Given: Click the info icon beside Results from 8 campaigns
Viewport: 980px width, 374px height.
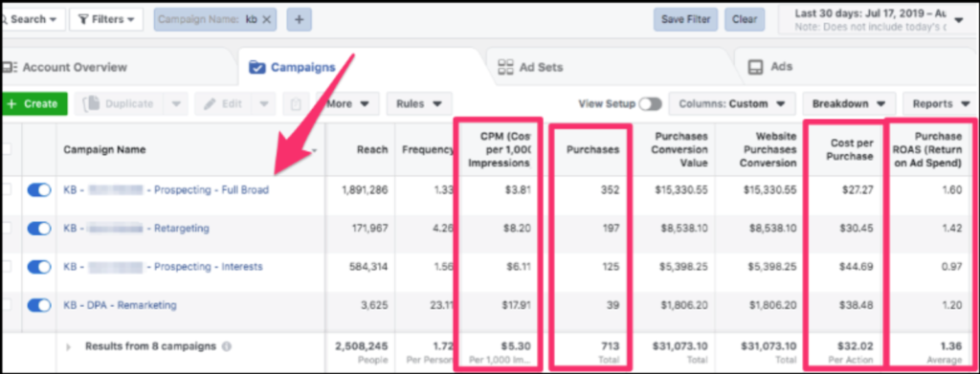Looking at the screenshot, I should (226, 346).
